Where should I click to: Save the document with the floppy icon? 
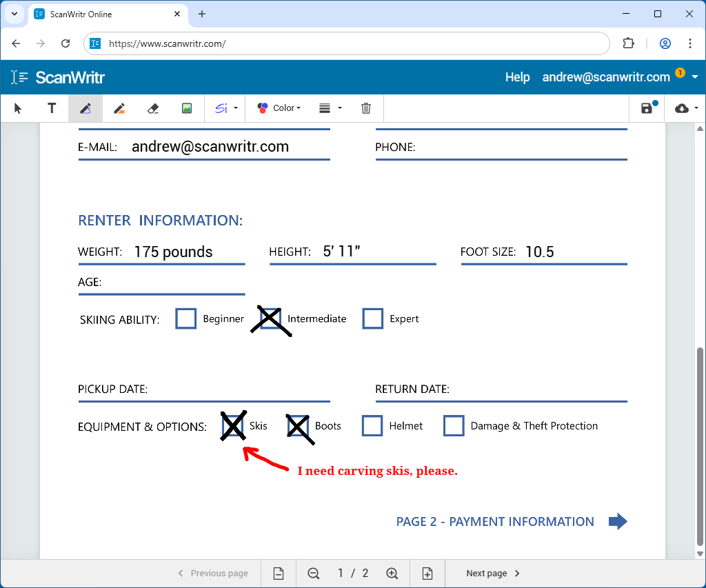645,108
